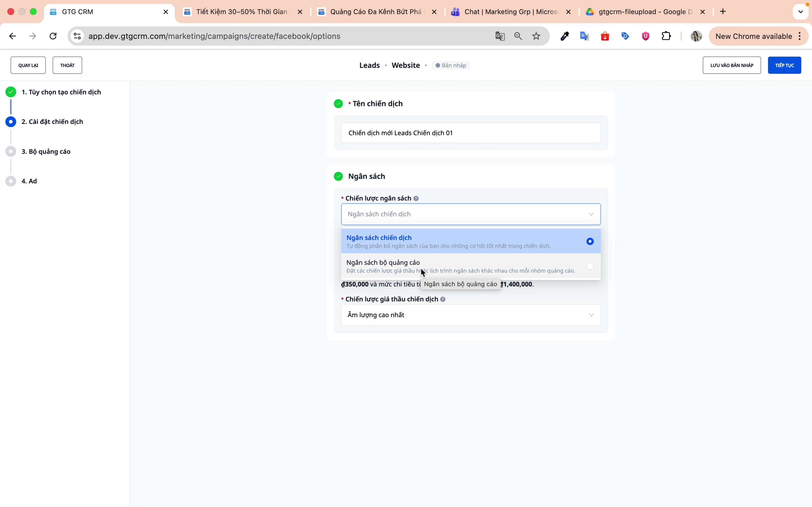This screenshot has width=812, height=507.
Task: Go to step 3 Bộ quảng cáo
Action: [46, 152]
